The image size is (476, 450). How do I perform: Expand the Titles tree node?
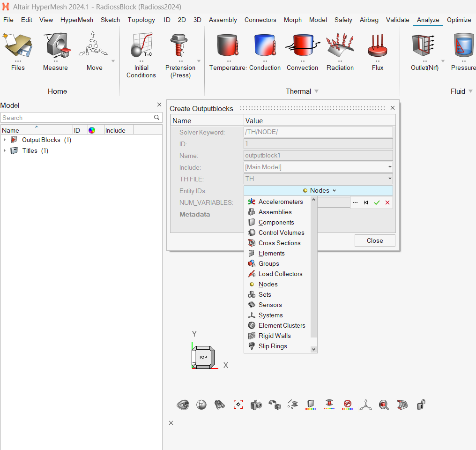pos(5,150)
